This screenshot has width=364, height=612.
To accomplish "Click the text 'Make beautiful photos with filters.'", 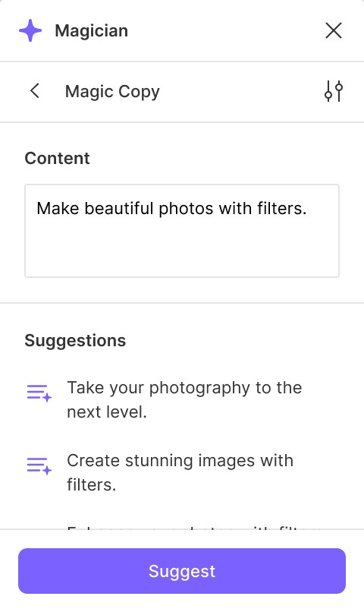I will (x=171, y=208).
